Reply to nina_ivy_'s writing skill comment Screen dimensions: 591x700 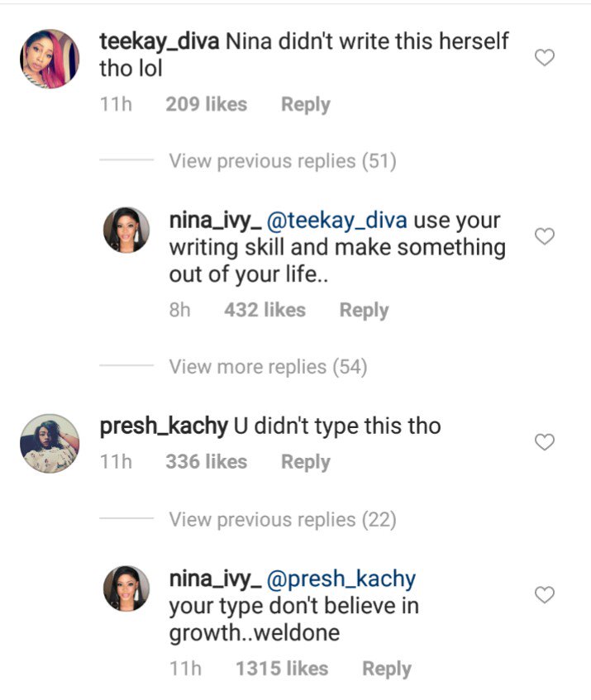[x=364, y=311]
